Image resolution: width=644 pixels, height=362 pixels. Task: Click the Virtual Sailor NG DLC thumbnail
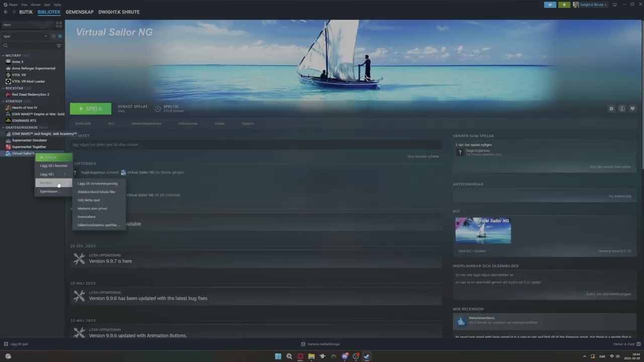pos(483,230)
